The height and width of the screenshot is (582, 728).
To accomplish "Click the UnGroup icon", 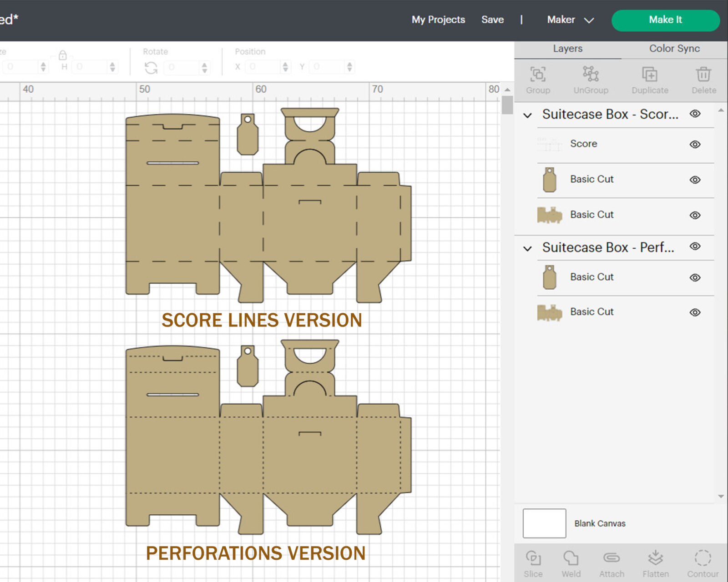I will [591, 74].
